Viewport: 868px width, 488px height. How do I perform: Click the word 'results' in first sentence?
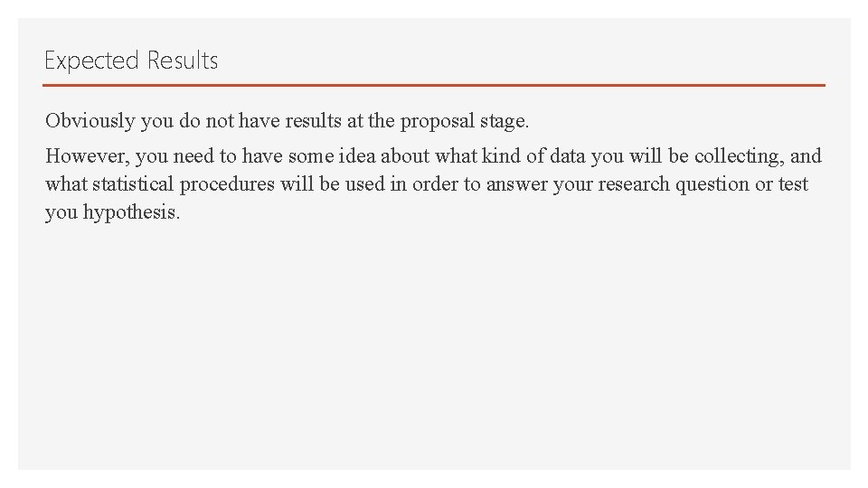point(314,120)
